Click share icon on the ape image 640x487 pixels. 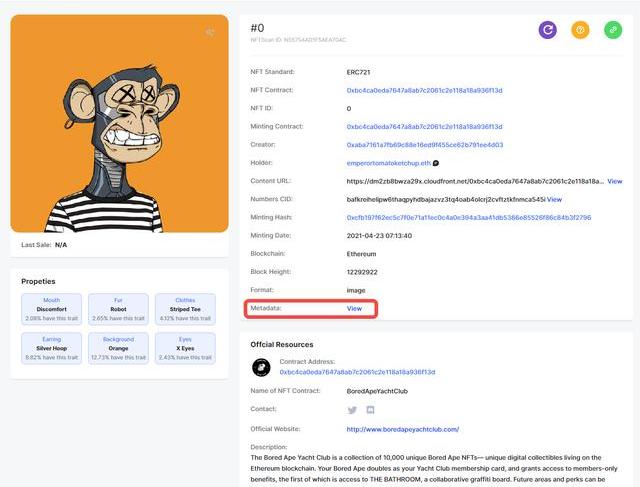(210, 32)
